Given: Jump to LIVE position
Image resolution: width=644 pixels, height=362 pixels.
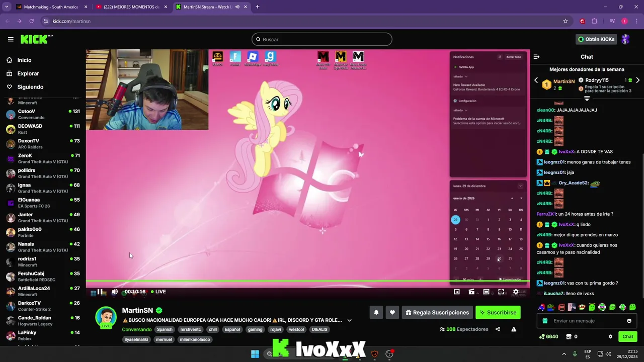Looking at the screenshot, I should (158, 292).
